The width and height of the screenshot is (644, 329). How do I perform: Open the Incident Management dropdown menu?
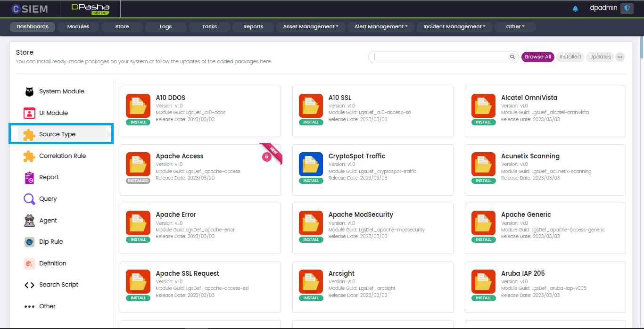(x=454, y=27)
